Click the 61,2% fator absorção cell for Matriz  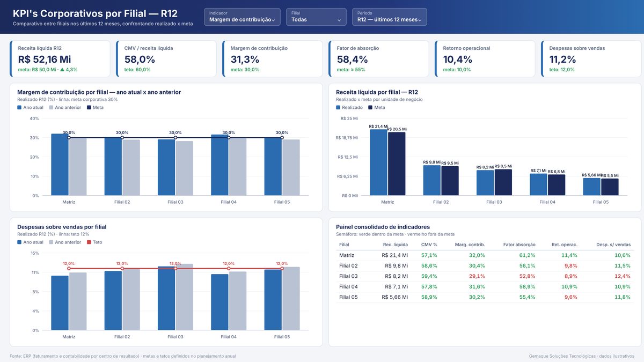pos(527,255)
